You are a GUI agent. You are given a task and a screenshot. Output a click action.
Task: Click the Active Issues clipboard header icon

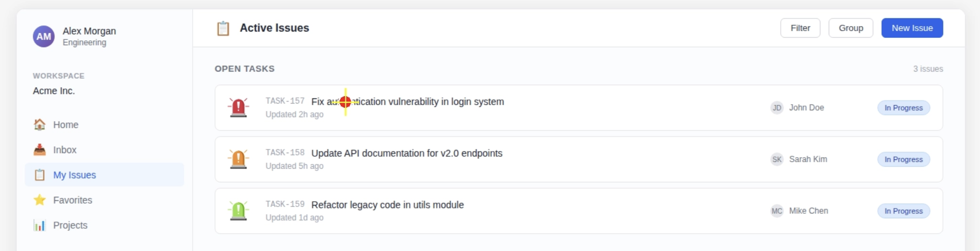223,28
